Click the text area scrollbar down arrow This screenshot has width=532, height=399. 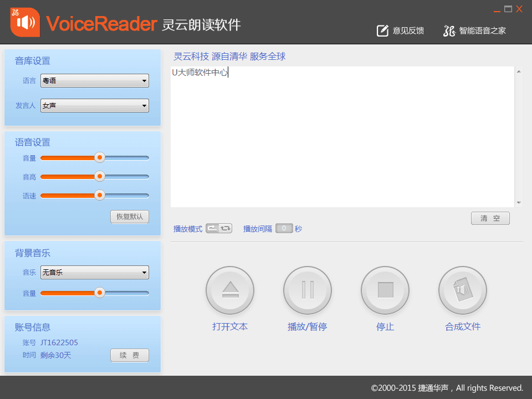(519, 203)
